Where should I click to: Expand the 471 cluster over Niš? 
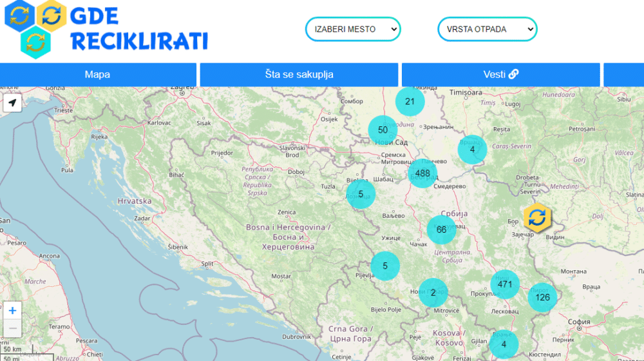(x=505, y=284)
